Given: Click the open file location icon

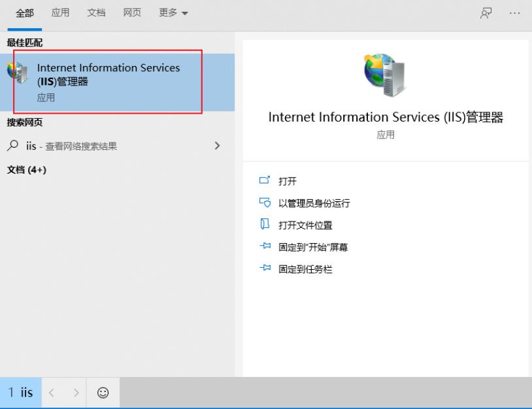Looking at the screenshot, I should coord(265,224).
